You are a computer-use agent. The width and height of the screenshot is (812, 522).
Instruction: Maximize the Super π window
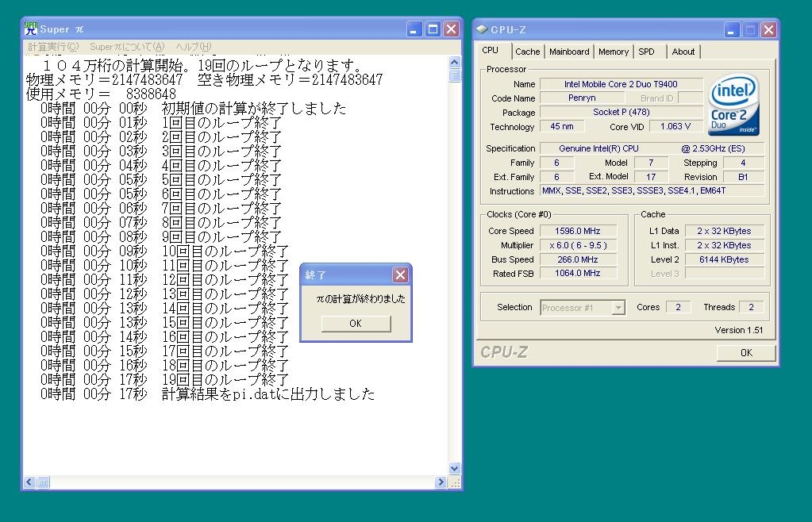(433, 29)
